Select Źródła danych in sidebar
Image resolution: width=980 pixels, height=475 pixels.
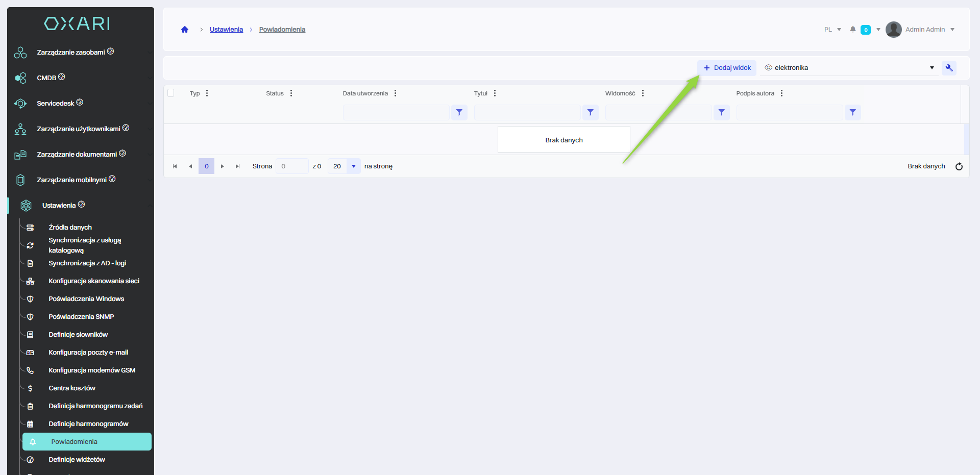click(70, 228)
